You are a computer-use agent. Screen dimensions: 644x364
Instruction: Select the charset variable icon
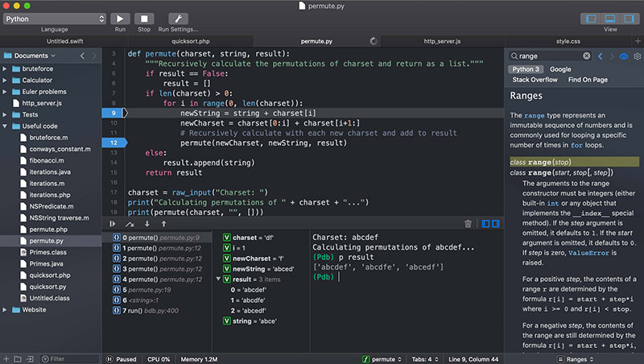pos(227,238)
